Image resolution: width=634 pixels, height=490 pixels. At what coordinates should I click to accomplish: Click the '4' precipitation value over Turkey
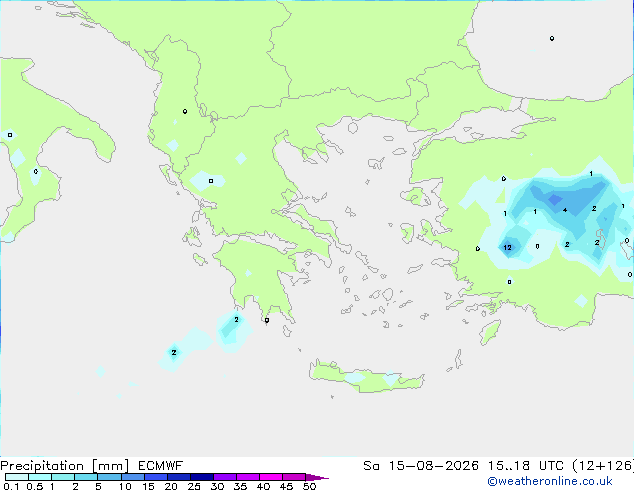click(565, 210)
